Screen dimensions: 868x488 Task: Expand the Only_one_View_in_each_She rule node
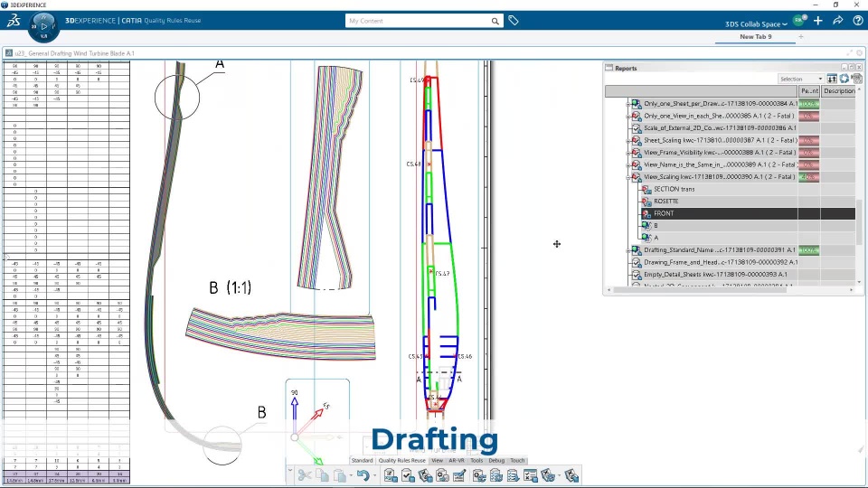(627, 117)
